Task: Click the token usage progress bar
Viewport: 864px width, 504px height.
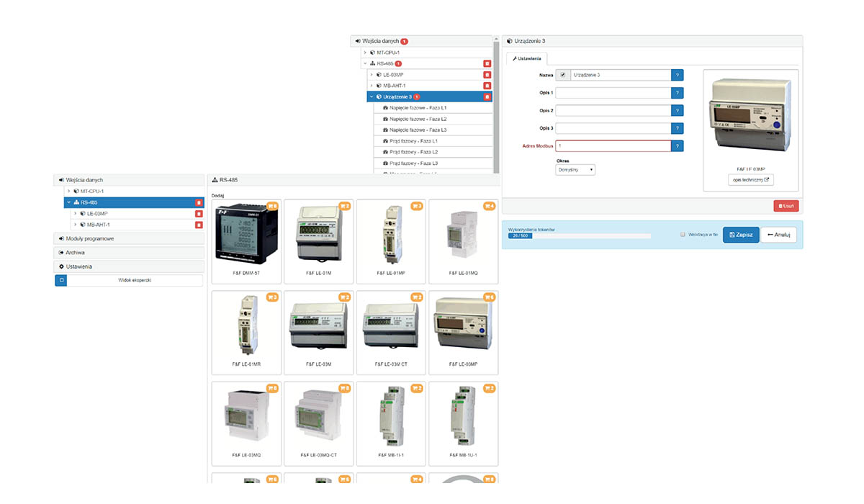Action: pos(579,235)
